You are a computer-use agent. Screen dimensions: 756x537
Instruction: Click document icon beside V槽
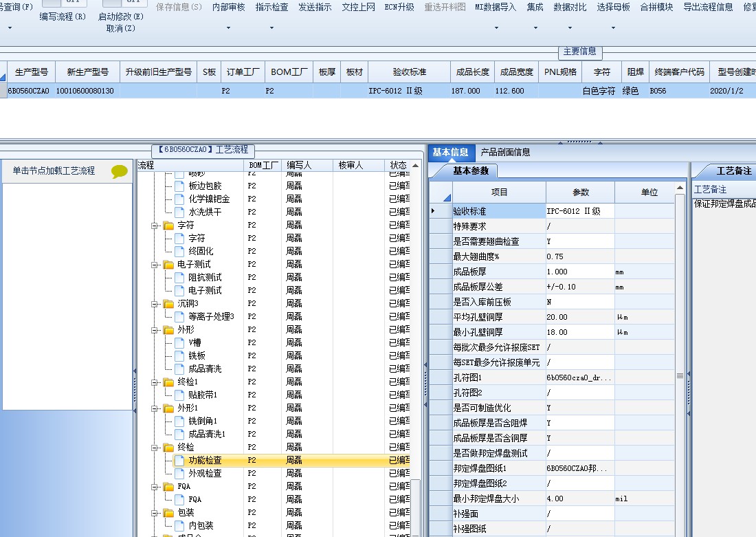pyautogui.click(x=179, y=342)
